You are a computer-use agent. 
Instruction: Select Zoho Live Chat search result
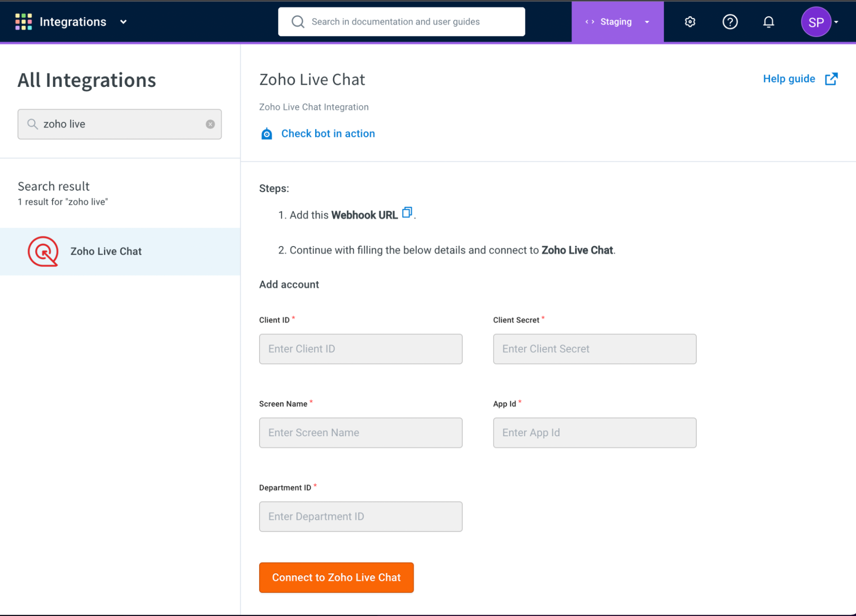[120, 251]
